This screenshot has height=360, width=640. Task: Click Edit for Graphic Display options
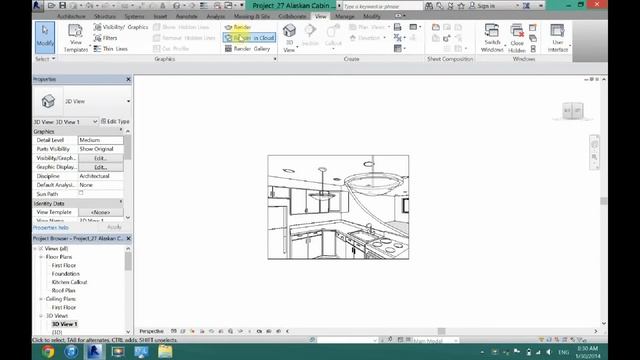click(100, 167)
